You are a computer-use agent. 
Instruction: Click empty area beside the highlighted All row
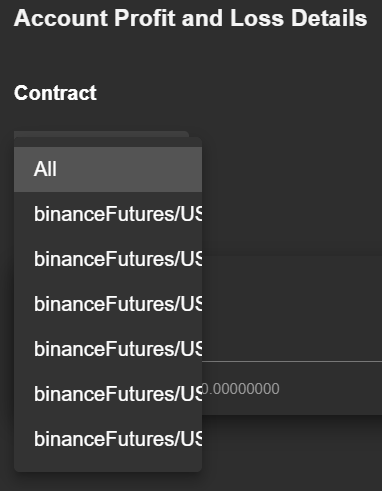tap(292, 169)
